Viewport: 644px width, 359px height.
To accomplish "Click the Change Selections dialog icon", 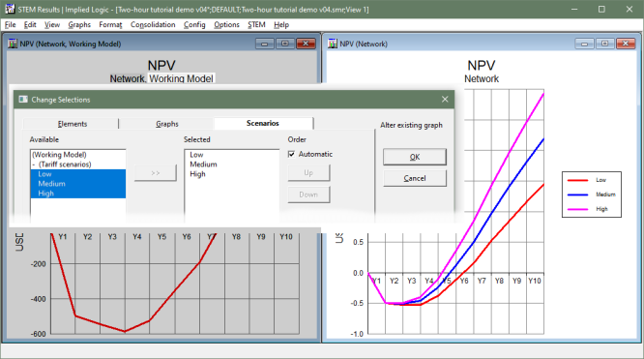I will point(23,100).
